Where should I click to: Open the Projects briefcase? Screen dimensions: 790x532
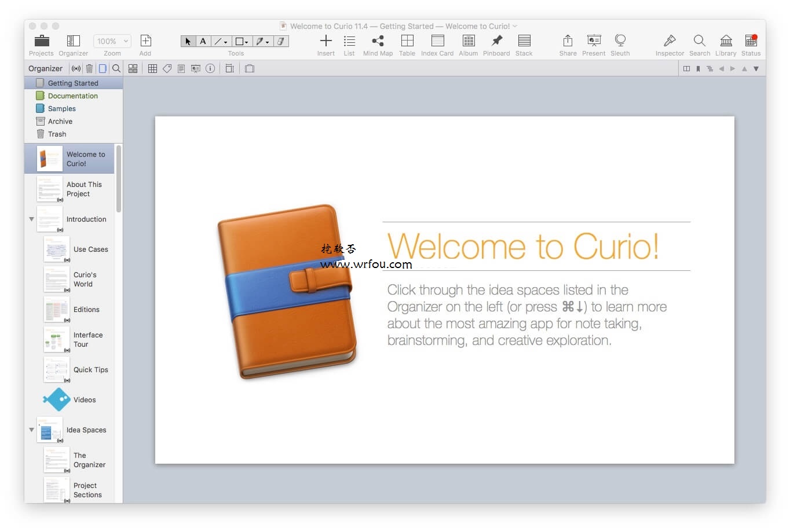coord(41,41)
